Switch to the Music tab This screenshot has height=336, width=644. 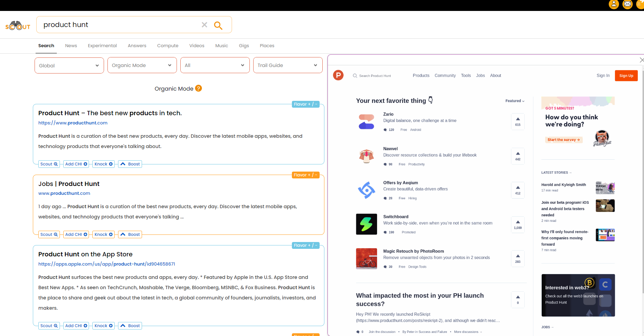[222, 46]
